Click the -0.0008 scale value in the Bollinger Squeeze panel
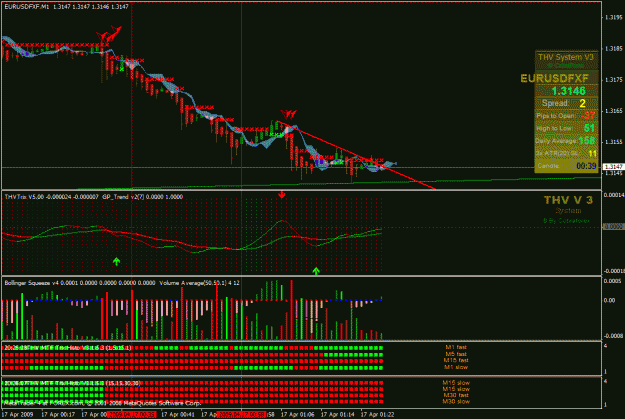Image resolution: width=625 pixels, height=419 pixels. coord(613,336)
